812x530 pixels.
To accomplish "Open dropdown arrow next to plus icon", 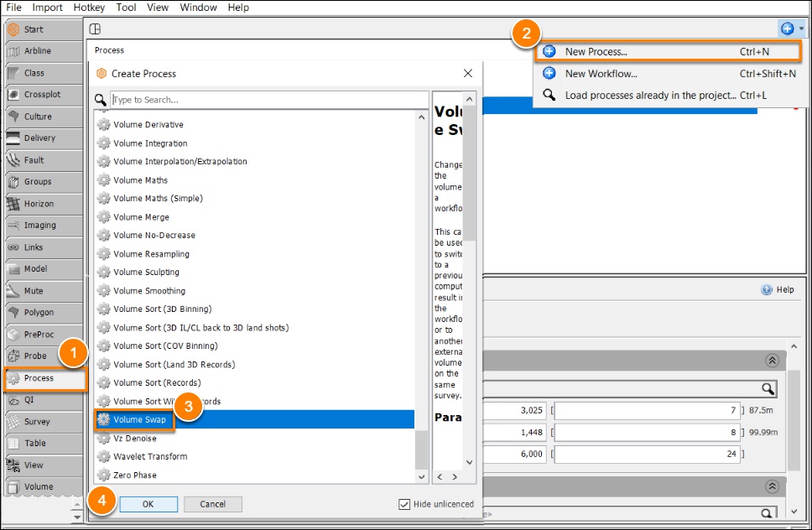I will coord(801,29).
